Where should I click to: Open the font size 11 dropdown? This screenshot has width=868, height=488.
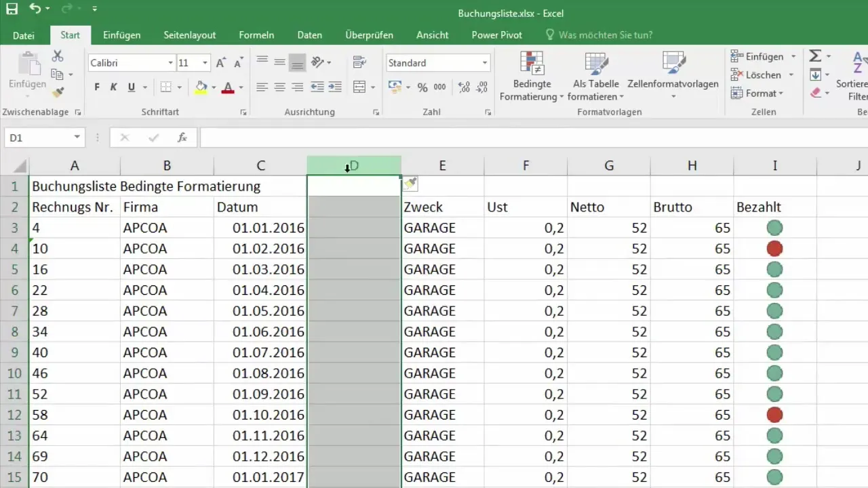(x=205, y=63)
